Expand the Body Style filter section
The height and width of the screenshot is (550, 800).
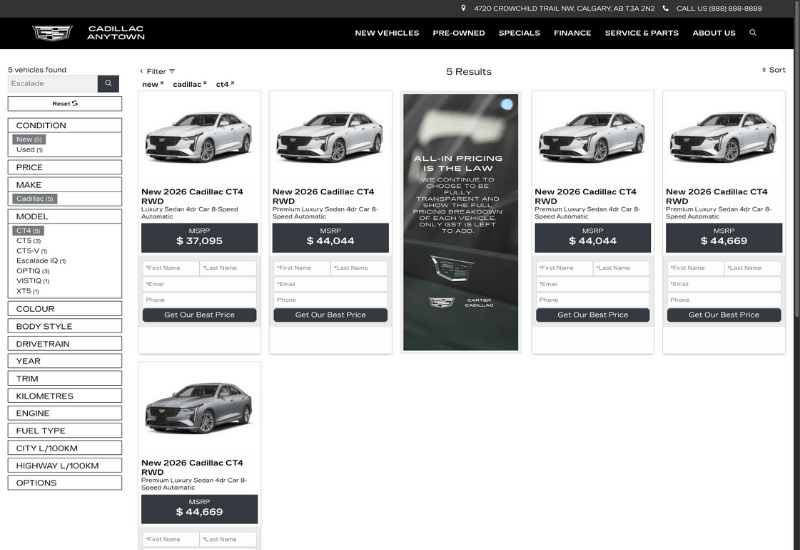pyautogui.click(x=65, y=327)
